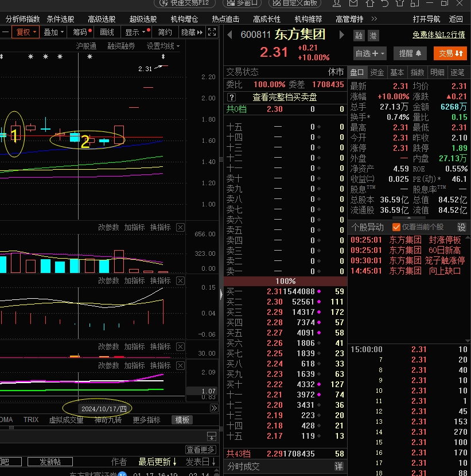Screen dimensions: 471x476
Task: Click 改参数 in the volume panel
Action: click(x=108, y=227)
